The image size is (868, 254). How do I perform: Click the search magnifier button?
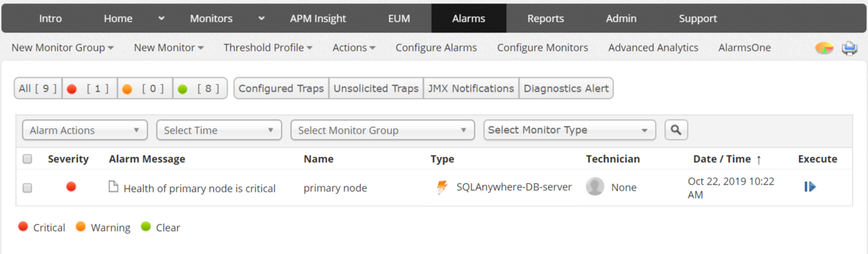tap(676, 130)
